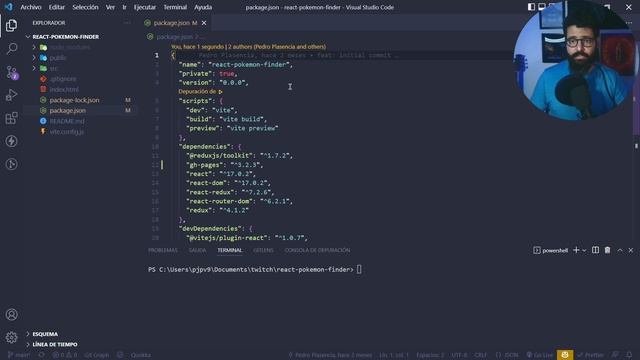Image resolution: width=640 pixels, height=360 pixels.
Task: Open the Extensions view
Action: pyautogui.click(x=11, y=118)
